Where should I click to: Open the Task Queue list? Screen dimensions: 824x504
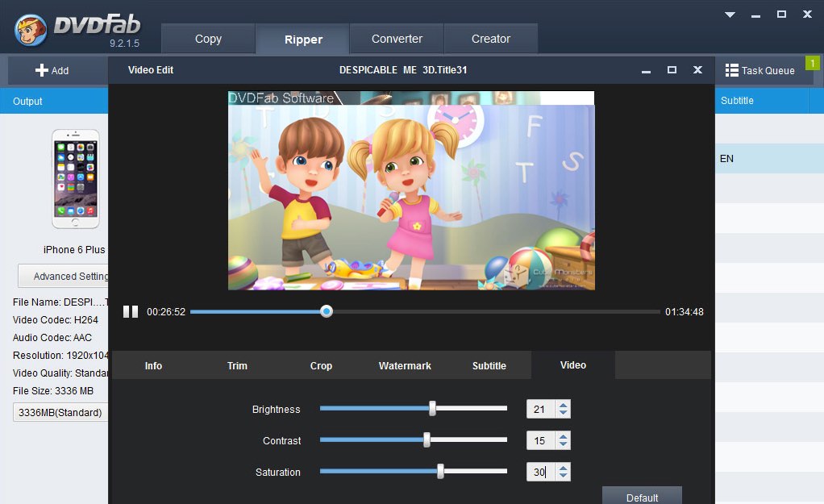759,70
